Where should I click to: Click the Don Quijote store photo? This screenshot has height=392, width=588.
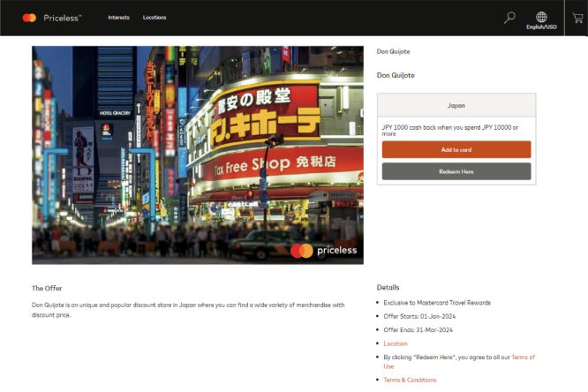(198, 155)
